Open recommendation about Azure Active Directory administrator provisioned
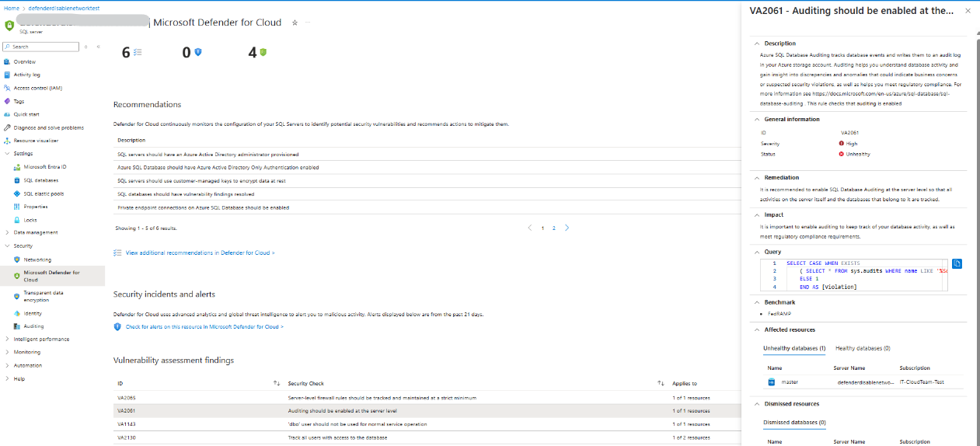Image resolution: width=980 pixels, height=446 pixels. click(208, 155)
